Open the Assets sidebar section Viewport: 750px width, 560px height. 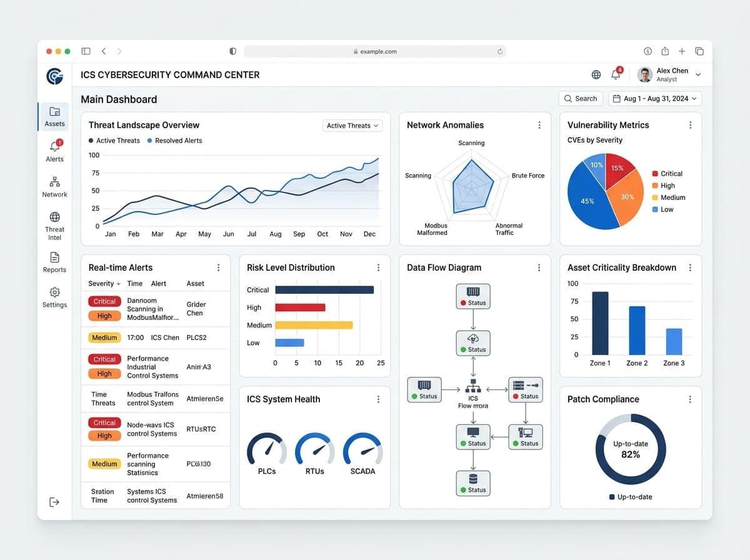click(x=54, y=117)
